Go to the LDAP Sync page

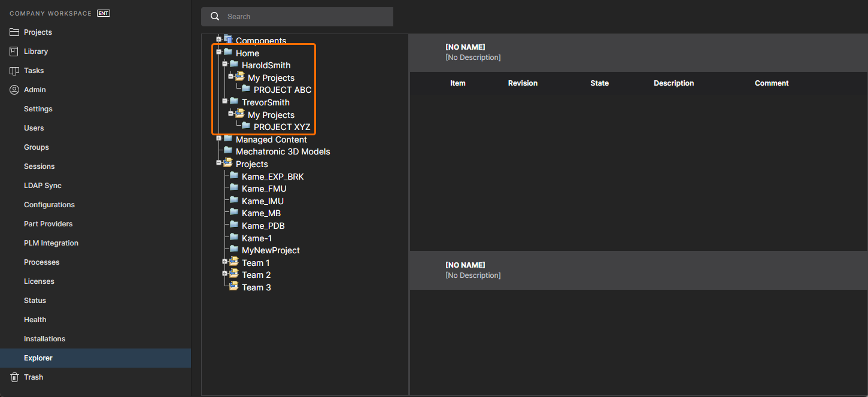43,186
